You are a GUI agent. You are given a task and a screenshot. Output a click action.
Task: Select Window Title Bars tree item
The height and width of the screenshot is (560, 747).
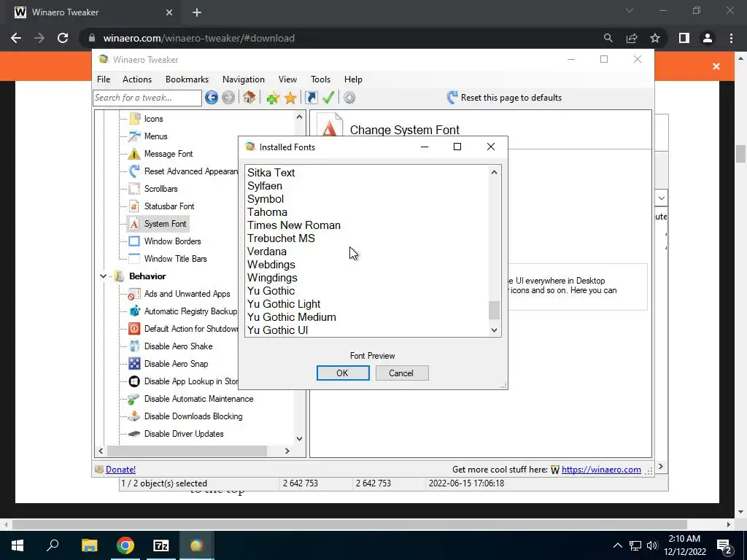click(x=175, y=259)
